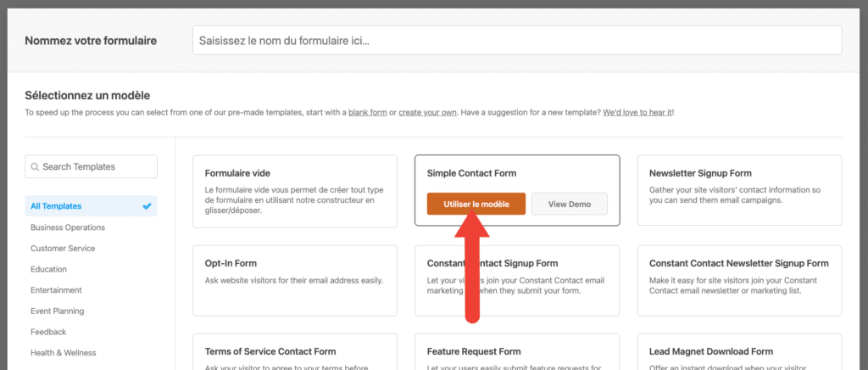Viewport: 868px width, 370px height.
Task: Click the form name input field
Action: pos(517,41)
